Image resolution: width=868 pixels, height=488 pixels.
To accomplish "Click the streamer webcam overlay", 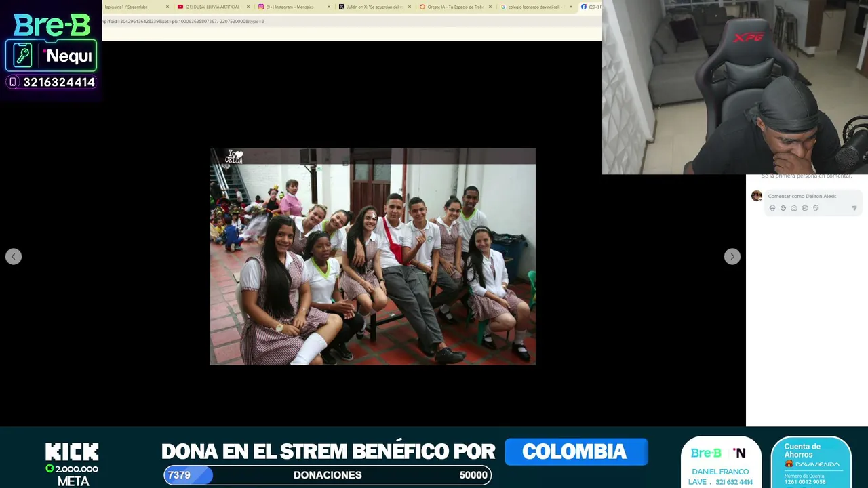I will click(735, 87).
